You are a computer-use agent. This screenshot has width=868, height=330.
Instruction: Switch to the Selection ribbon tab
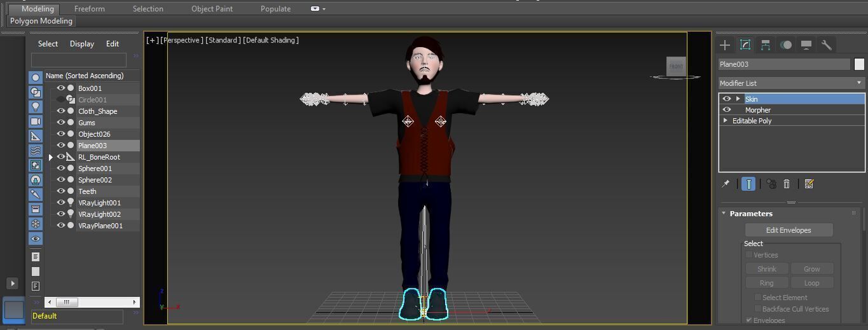click(148, 9)
